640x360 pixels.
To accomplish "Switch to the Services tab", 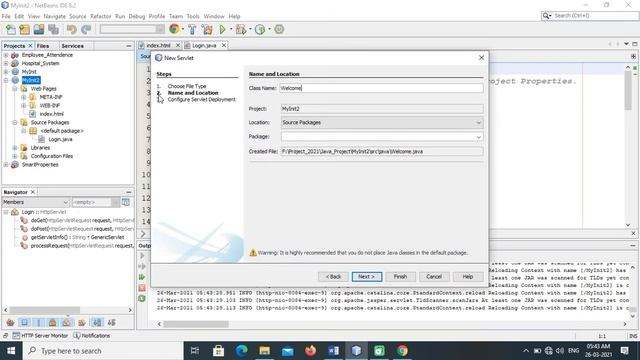I will (72, 46).
